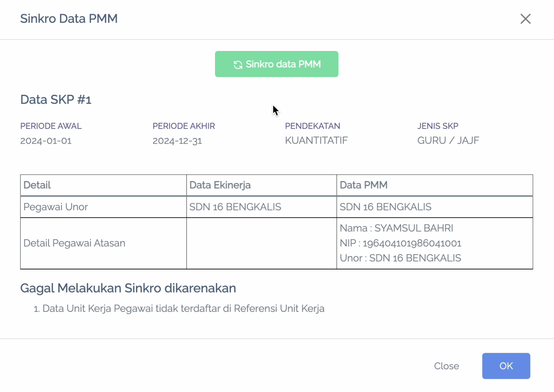This screenshot has height=392, width=554.
Task: Click the GURU / JAJF jenis value
Action: click(448, 140)
